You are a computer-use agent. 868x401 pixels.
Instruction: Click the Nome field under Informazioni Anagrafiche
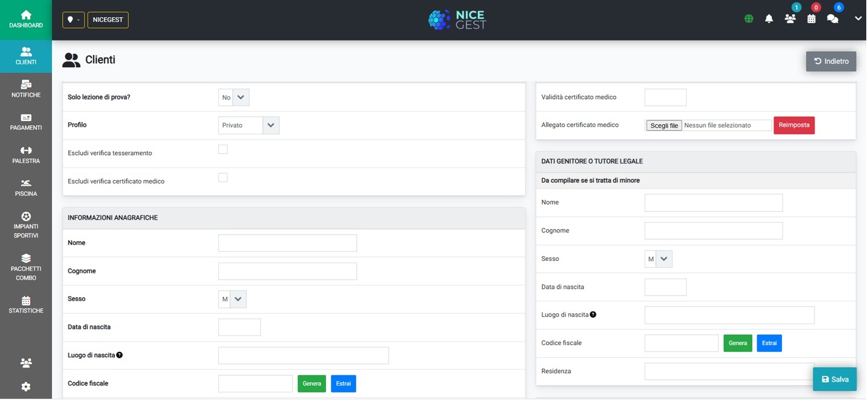point(288,244)
